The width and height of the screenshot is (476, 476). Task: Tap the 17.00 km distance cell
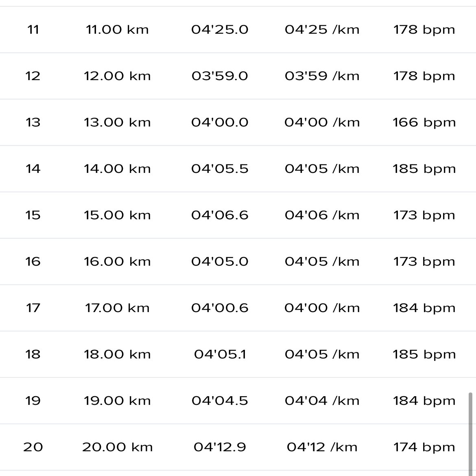pyautogui.click(x=117, y=308)
